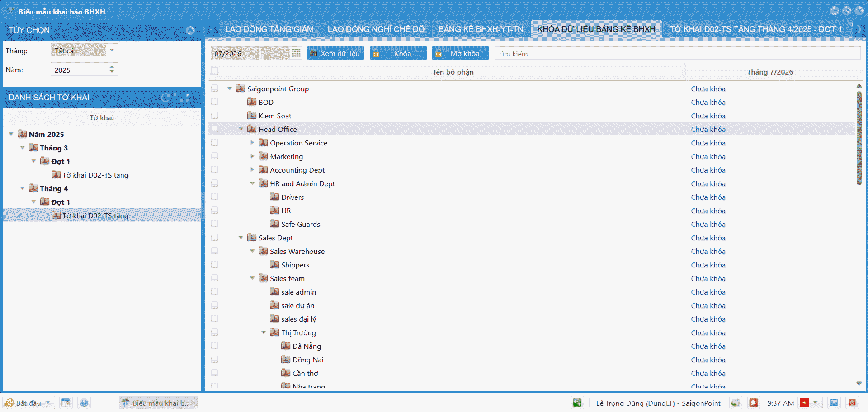Collapse the Tháng 3 tree node
The width and height of the screenshot is (868, 412).
pyautogui.click(x=22, y=148)
